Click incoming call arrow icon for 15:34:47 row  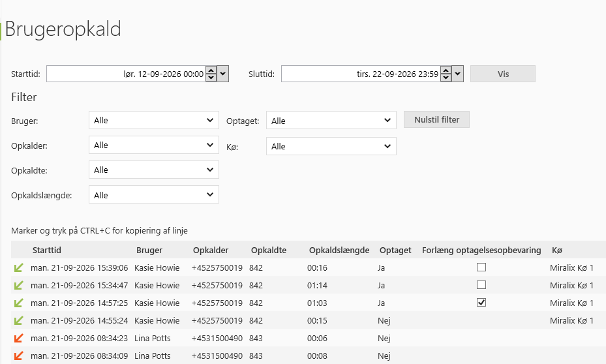click(x=18, y=286)
